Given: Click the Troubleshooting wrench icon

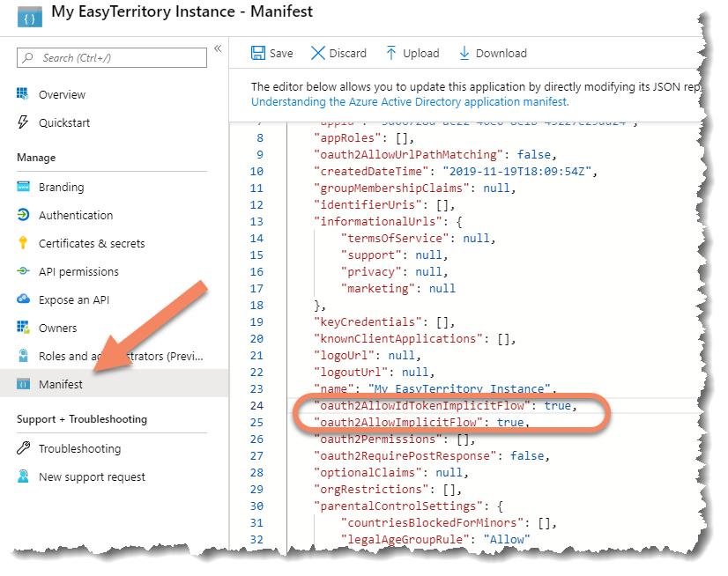Looking at the screenshot, I should (23, 448).
